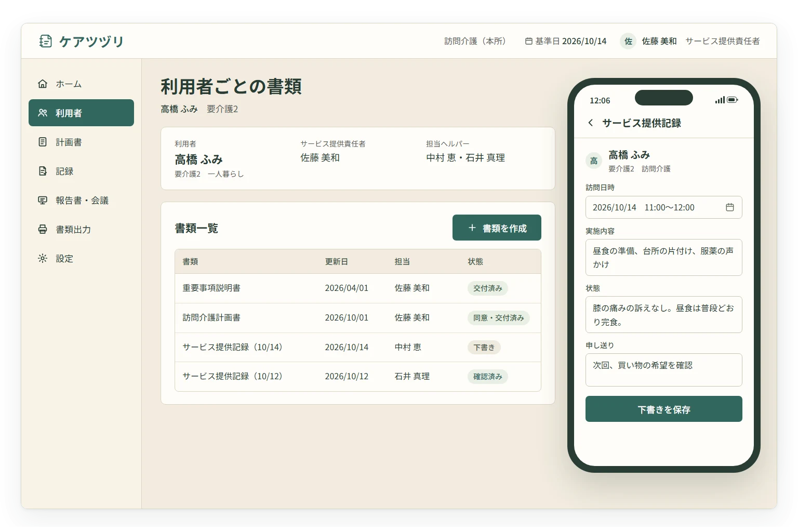Click the 更新日 column header

click(x=337, y=261)
